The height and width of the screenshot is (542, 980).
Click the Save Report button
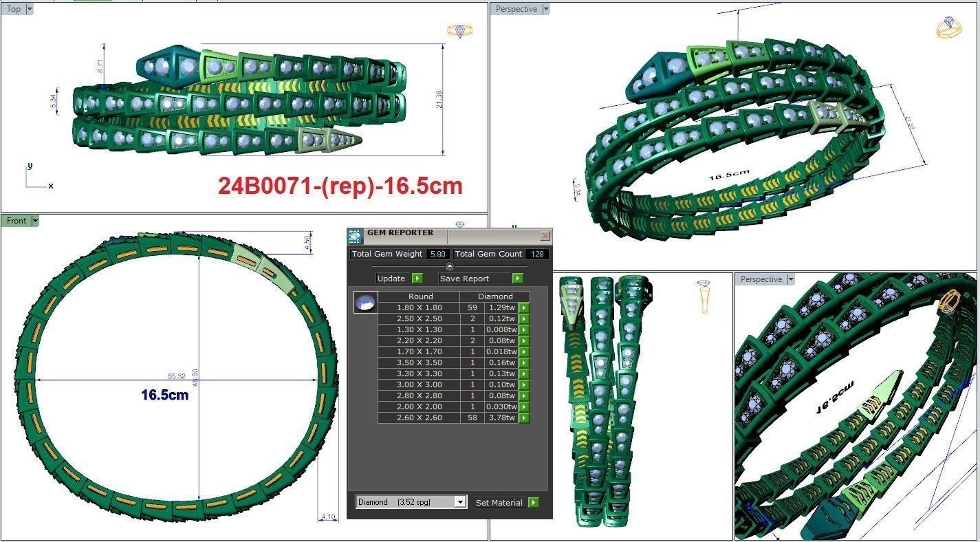tap(475, 279)
